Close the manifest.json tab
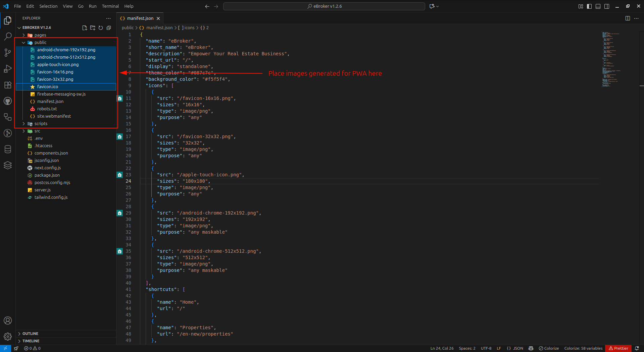 point(158,18)
